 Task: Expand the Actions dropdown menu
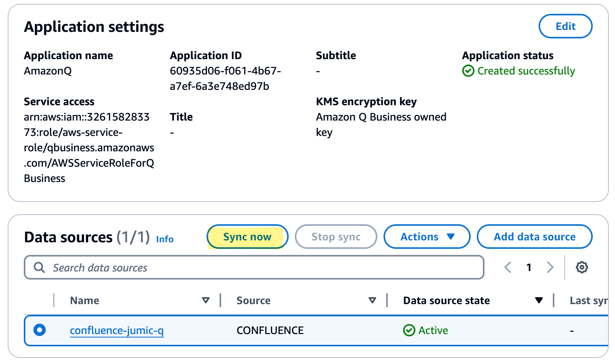click(427, 237)
